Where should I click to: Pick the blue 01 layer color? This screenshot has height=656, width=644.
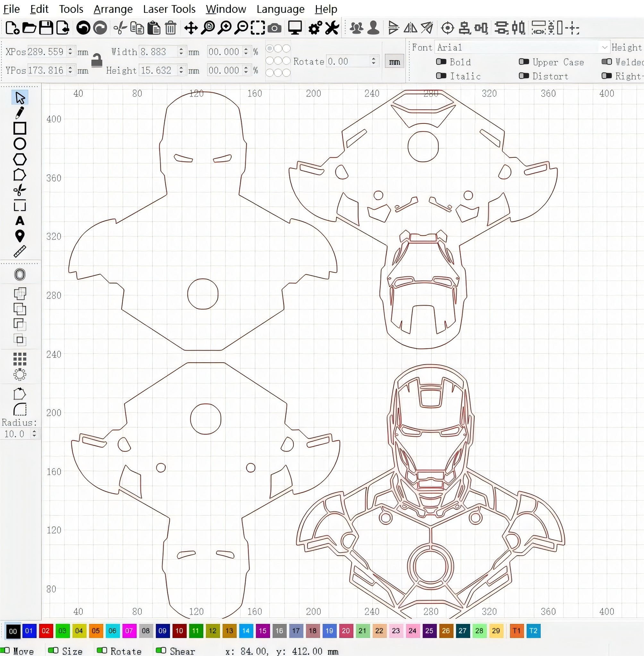29,631
